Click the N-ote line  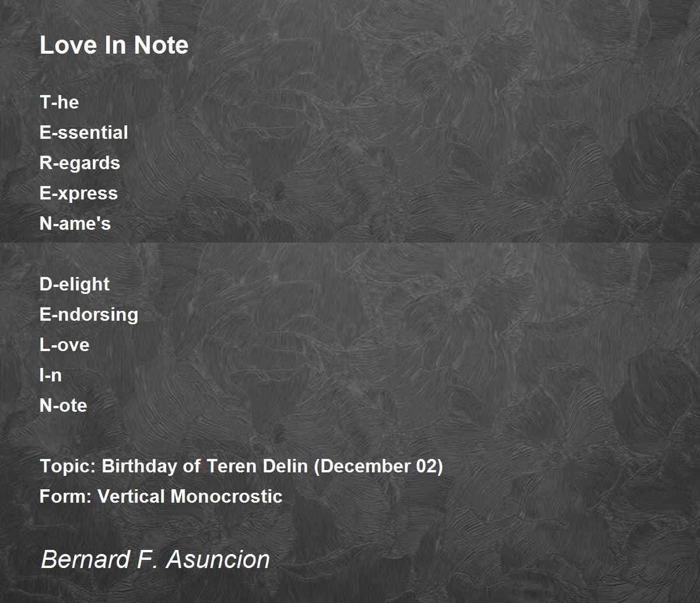[63, 405]
